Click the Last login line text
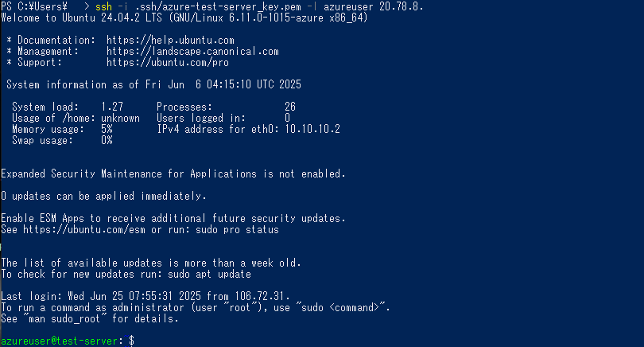Screen dimensions: 644x347 [x=145, y=296]
